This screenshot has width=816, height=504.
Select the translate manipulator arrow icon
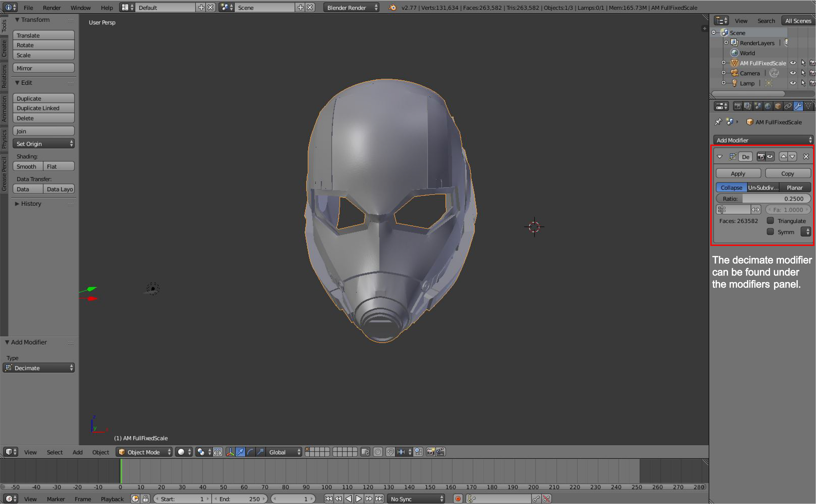[240, 452]
